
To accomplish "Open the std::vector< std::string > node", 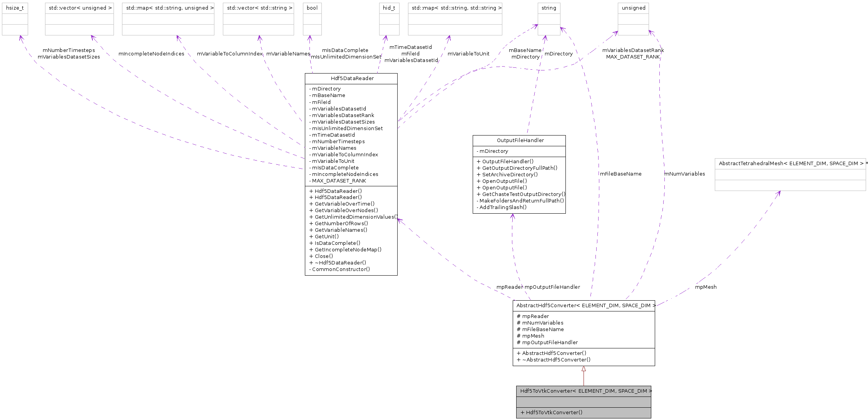I will [x=258, y=19].
